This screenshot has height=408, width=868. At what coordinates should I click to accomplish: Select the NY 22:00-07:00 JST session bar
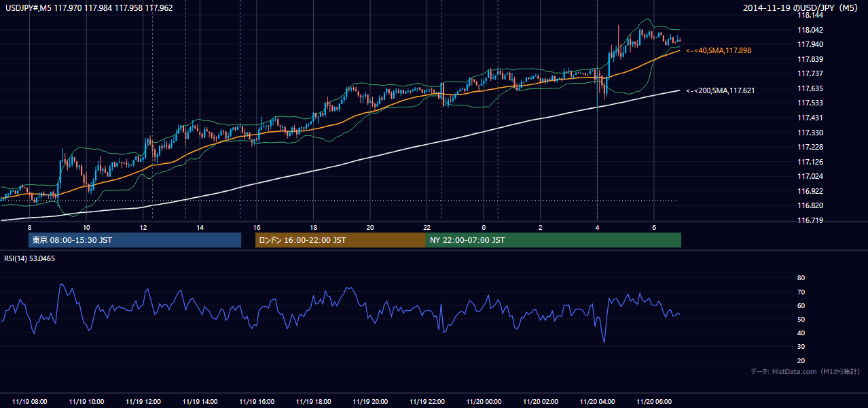click(x=554, y=240)
